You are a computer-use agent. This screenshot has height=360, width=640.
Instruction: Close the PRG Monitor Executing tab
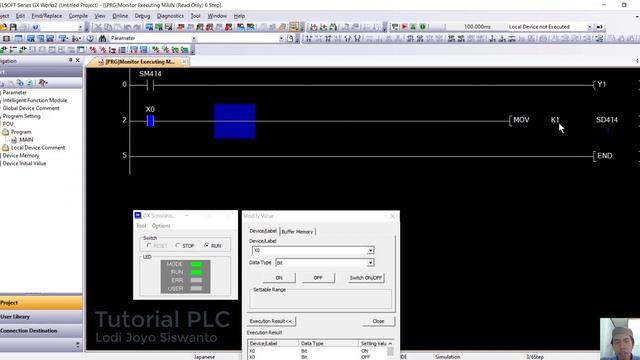pos(184,62)
